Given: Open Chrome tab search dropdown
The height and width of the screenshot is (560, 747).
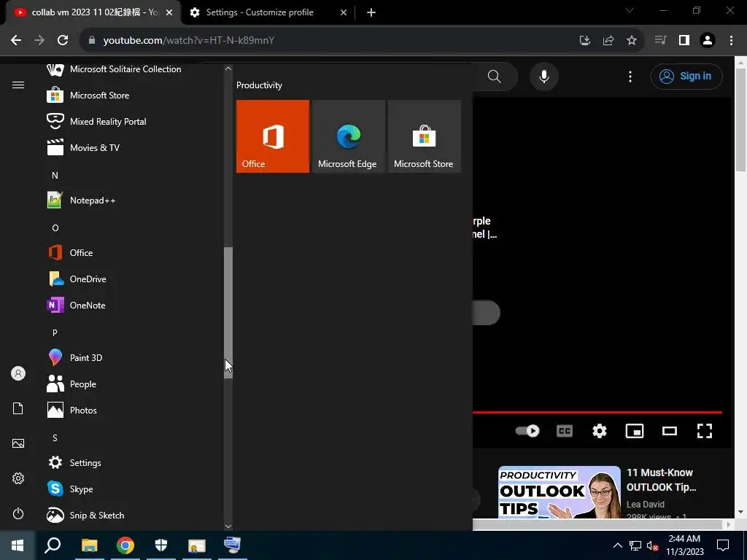Looking at the screenshot, I should [x=630, y=10].
